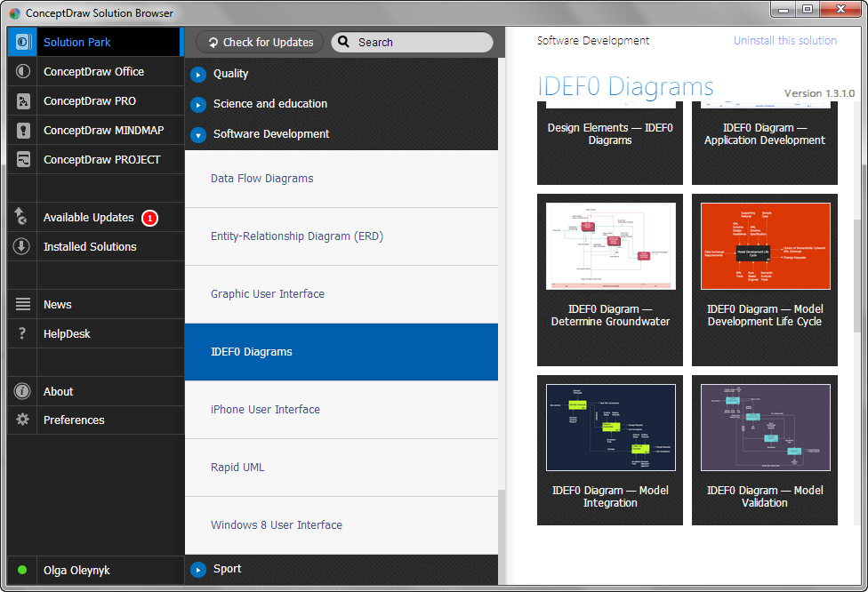Click the ConceptDraw PRO icon

(x=23, y=101)
